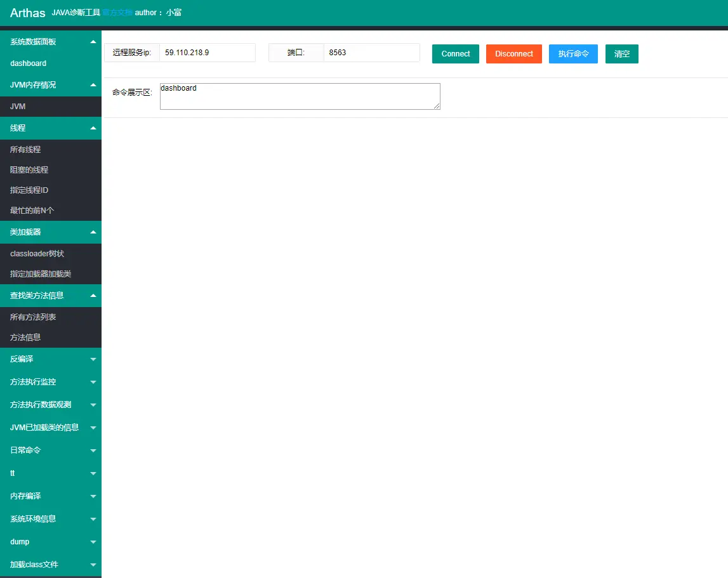Collapse the 查找类方法信息 section arrow

93,296
